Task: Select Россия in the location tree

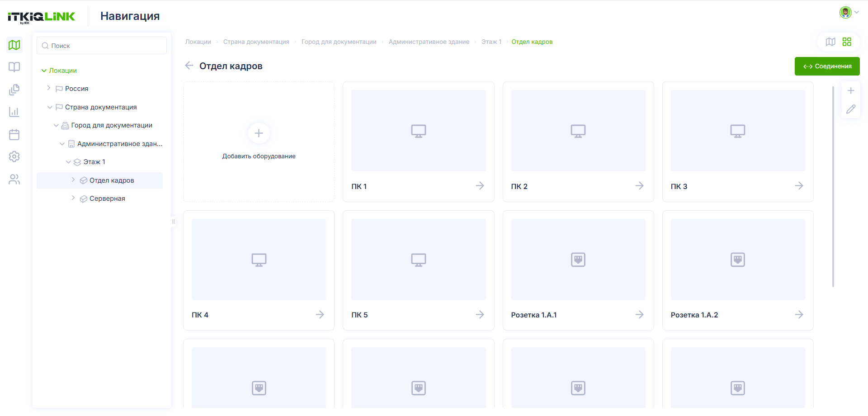Action: coord(76,89)
